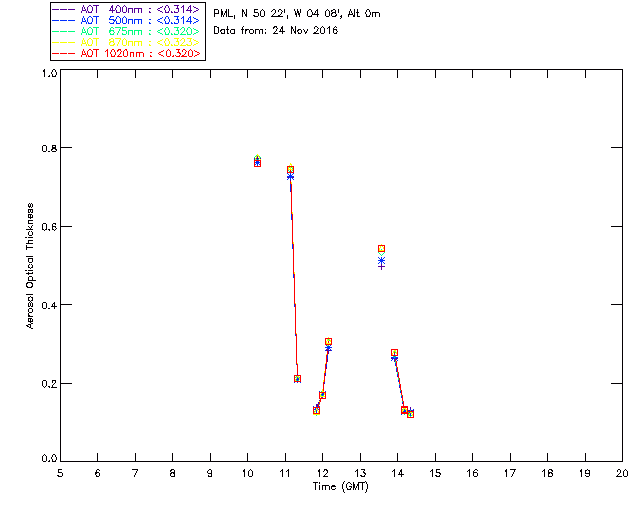
Task: Click x-axis tick label '14'
Action: pos(398,473)
